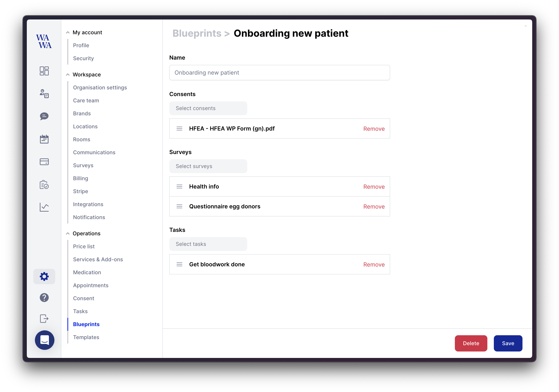Click the dashboard/overview icon in sidebar
The image size is (559, 392).
click(x=44, y=70)
